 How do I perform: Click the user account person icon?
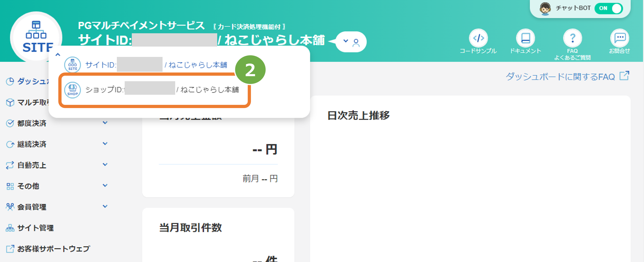[x=356, y=43]
